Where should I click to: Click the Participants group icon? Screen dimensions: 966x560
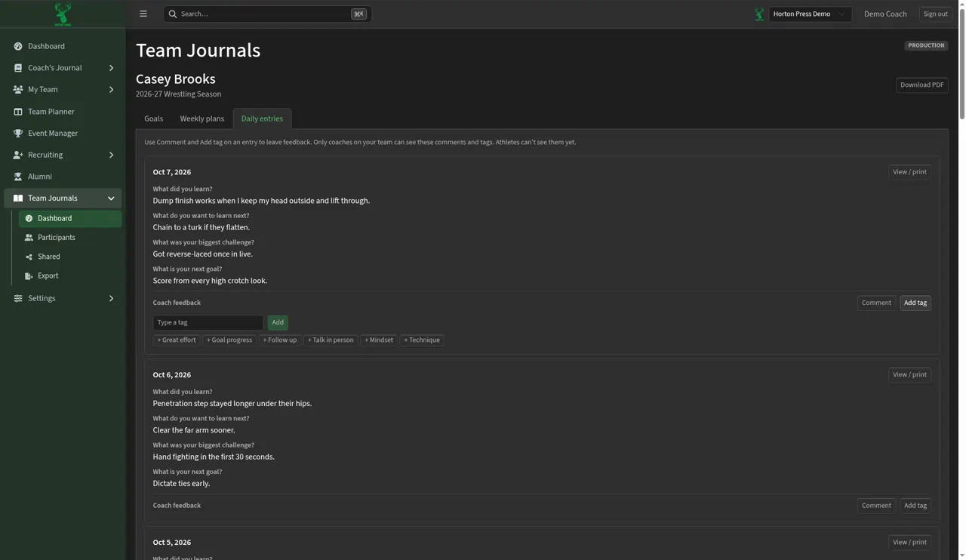point(29,238)
